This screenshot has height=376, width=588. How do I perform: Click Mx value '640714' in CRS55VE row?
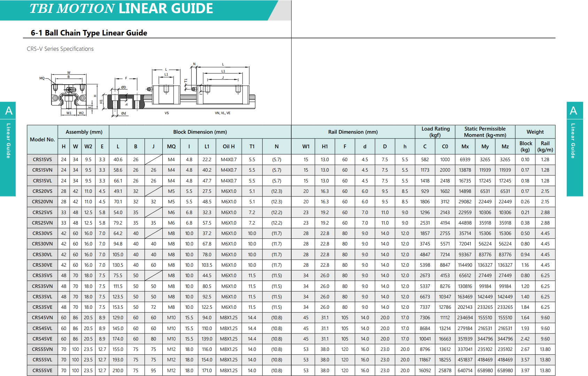pyautogui.click(x=465, y=370)
